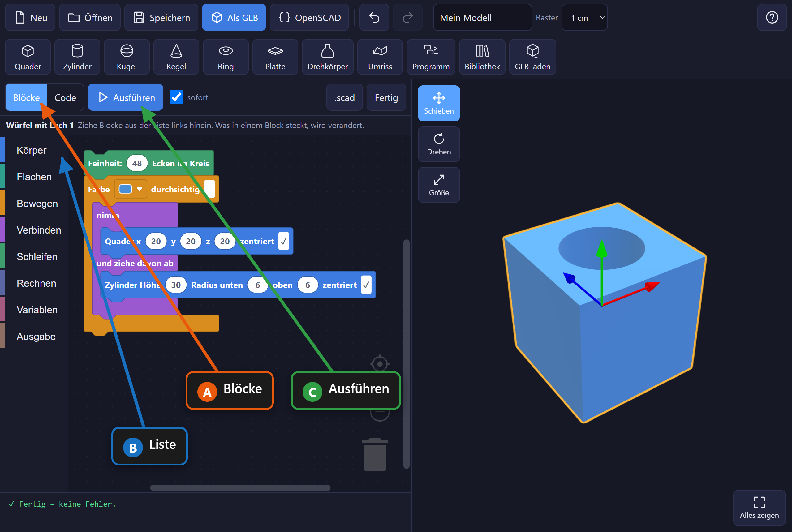
Task: Open the Bibliothek
Action: pyautogui.click(x=483, y=57)
